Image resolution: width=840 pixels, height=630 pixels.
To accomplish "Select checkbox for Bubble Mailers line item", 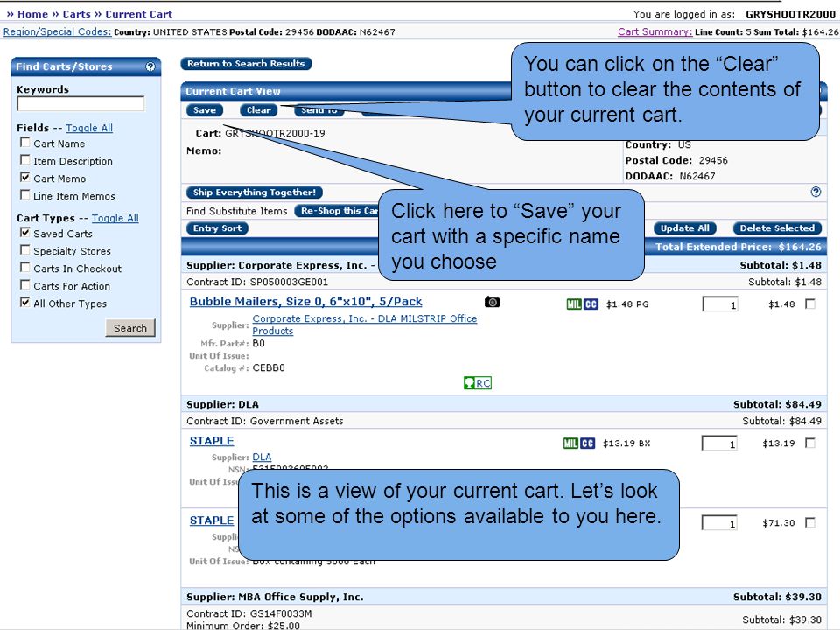I will (810, 304).
